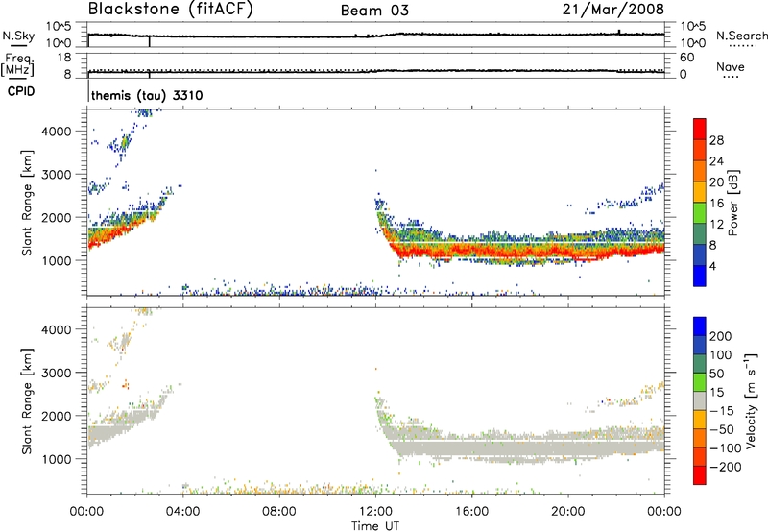Click the "Power [dB]" colorbar title
The image size is (768, 532).
click(733, 203)
